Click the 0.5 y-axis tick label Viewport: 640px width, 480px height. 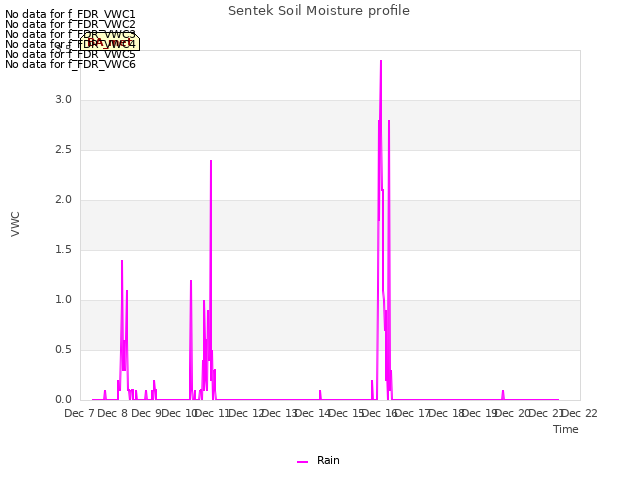pos(63,350)
